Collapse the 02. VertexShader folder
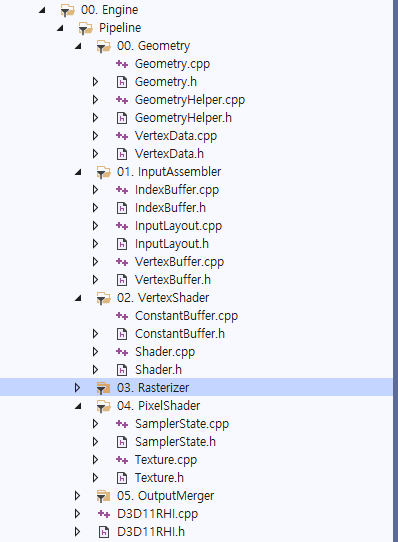 [78, 298]
